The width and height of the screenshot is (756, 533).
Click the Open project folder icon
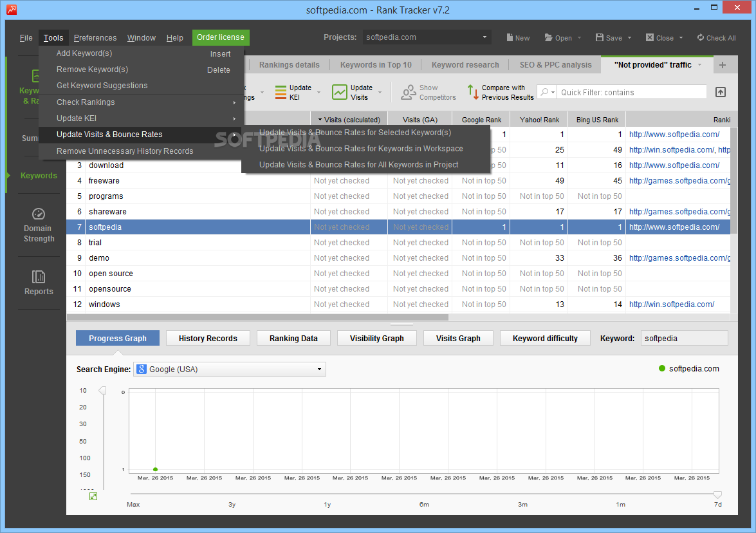click(x=548, y=37)
